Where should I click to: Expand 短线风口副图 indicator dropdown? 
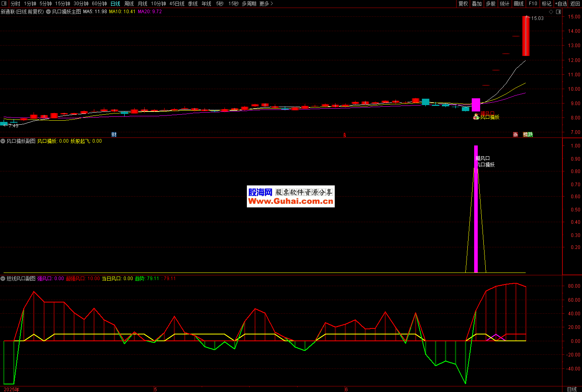(3, 279)
